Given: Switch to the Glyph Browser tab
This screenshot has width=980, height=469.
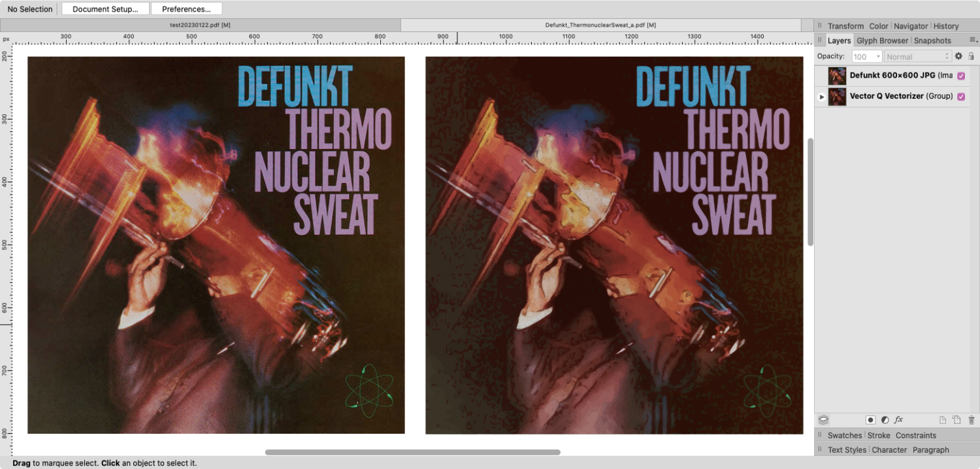Looking at the screenshot, I should [x=882, y=40].
